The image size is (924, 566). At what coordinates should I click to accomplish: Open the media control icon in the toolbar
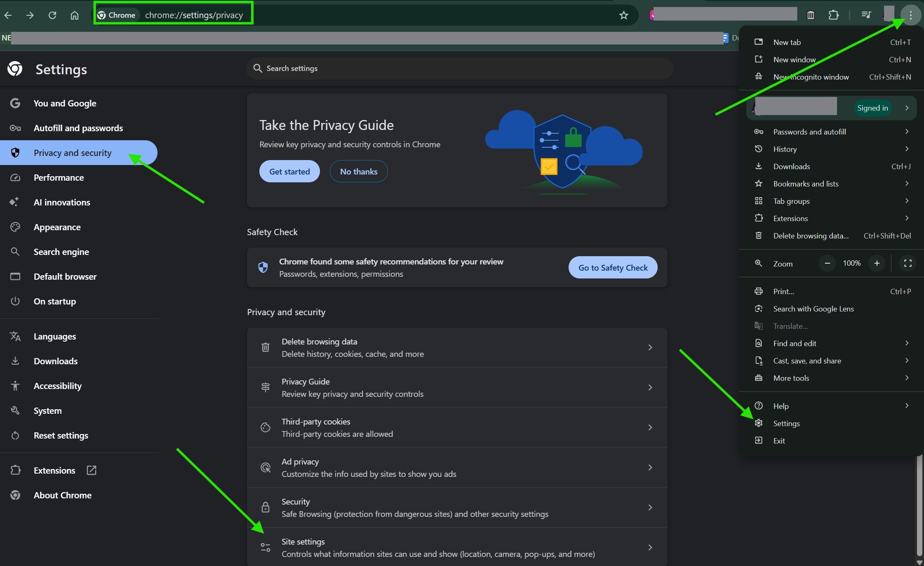coord(866,15)
